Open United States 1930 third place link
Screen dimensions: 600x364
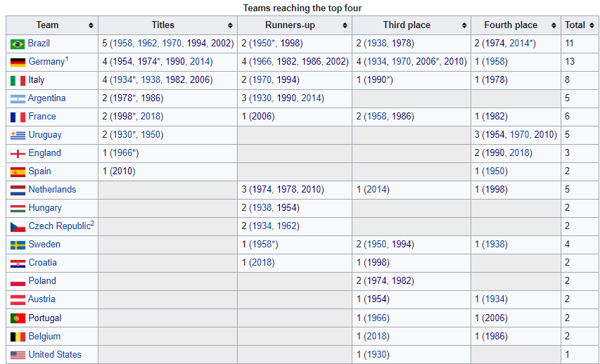(x=376, y=354)
